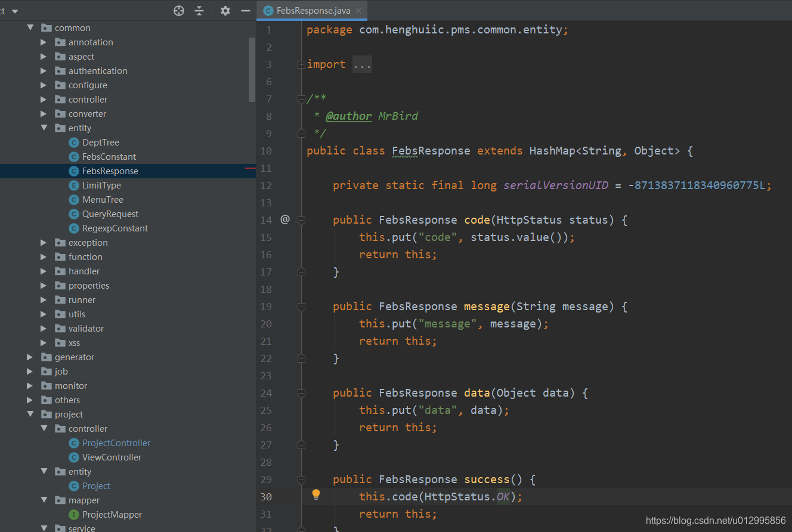Click the HashMap class name on line 10
This screenshot has width=792, height=532.
click(552, 150)
